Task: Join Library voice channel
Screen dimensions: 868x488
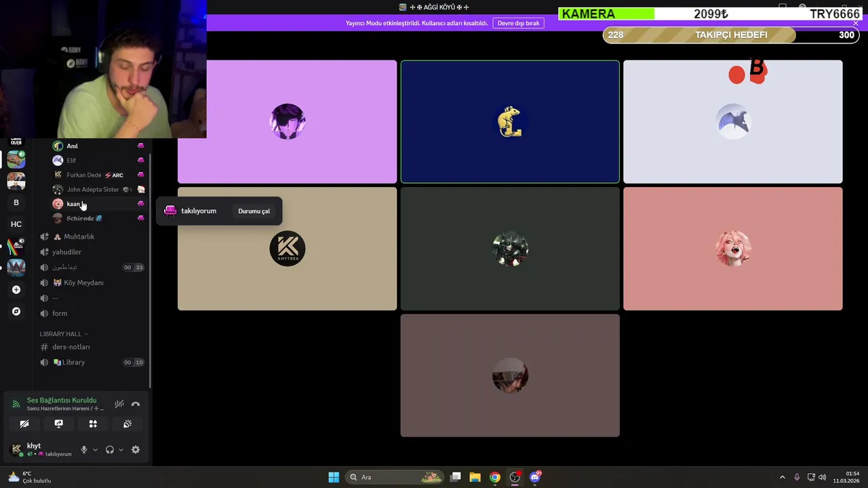Action: pos(92,362)
